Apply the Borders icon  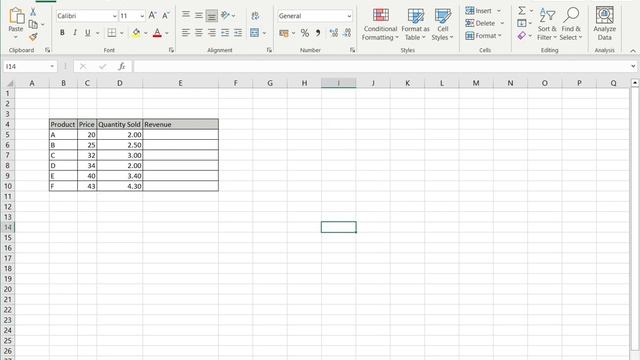[x=111, y=33]
